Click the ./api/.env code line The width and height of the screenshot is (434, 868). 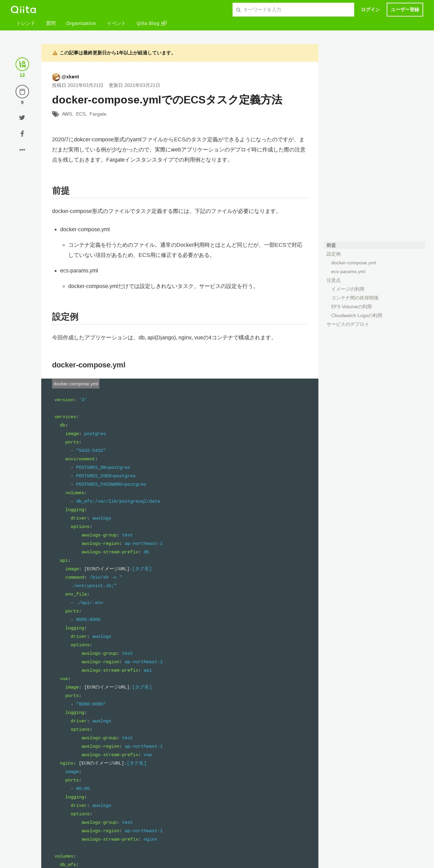click(90, 603)
